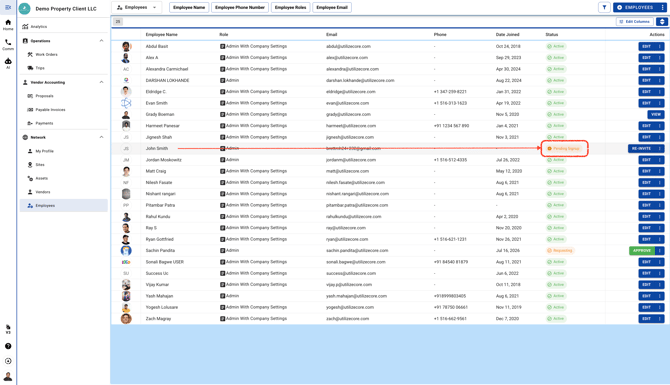670x385 pixels.
Task: Click EDIT for Evan Smith
Action: 647,103
